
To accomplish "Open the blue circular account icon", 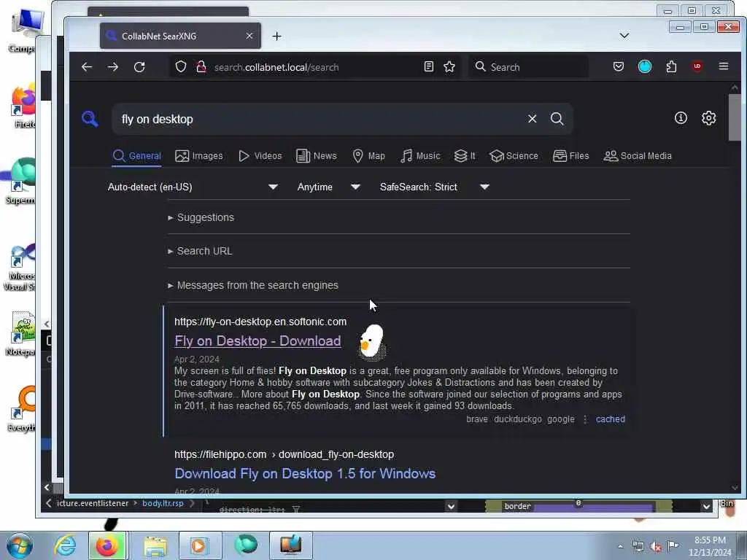I will tap(645, 66).
